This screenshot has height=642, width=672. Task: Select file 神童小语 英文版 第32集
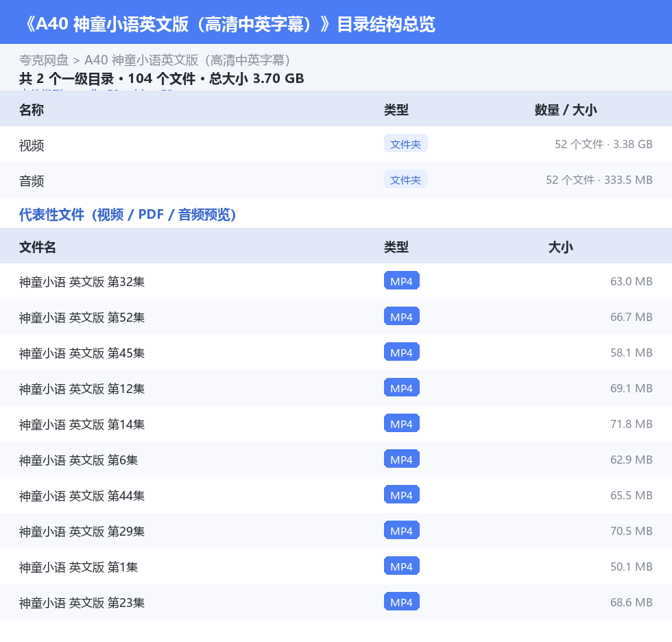pos(82,282)
